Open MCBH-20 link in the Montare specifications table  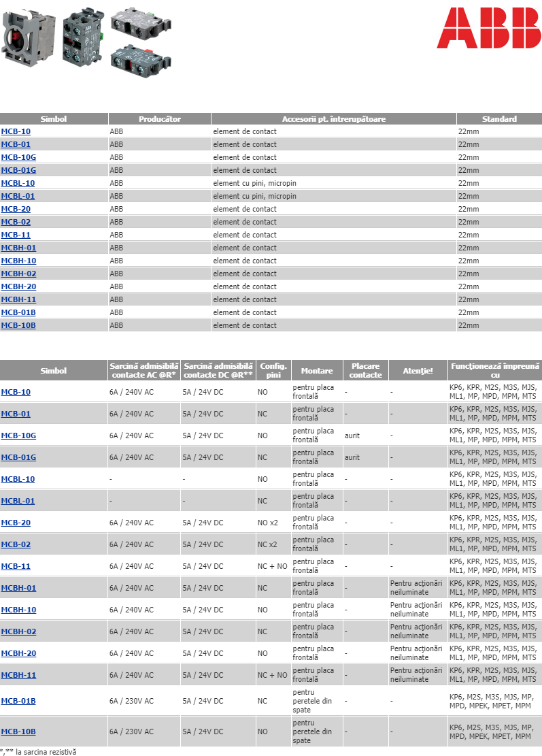point(18,653)
